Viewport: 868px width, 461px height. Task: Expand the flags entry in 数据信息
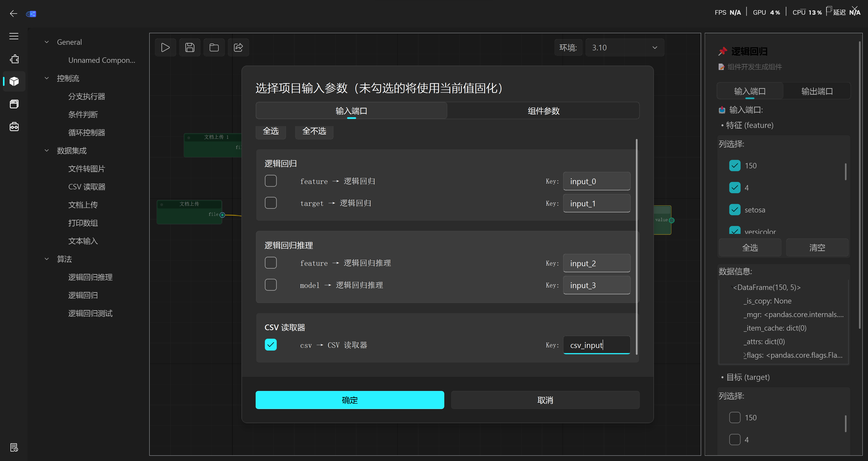point(745,355)
